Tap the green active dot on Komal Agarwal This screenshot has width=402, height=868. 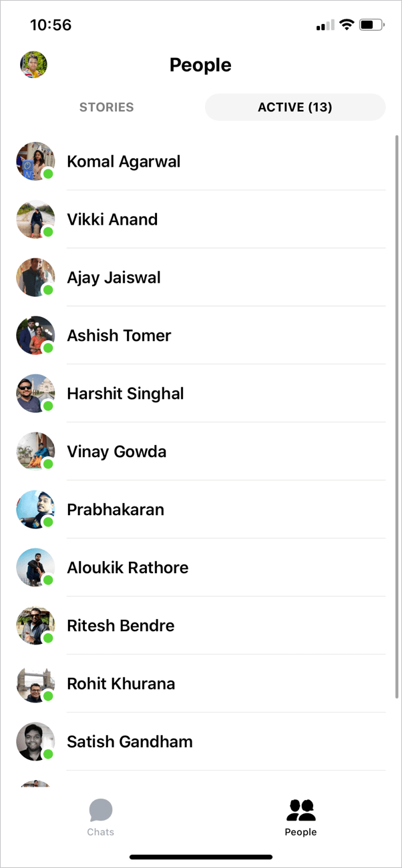(48, 174)
